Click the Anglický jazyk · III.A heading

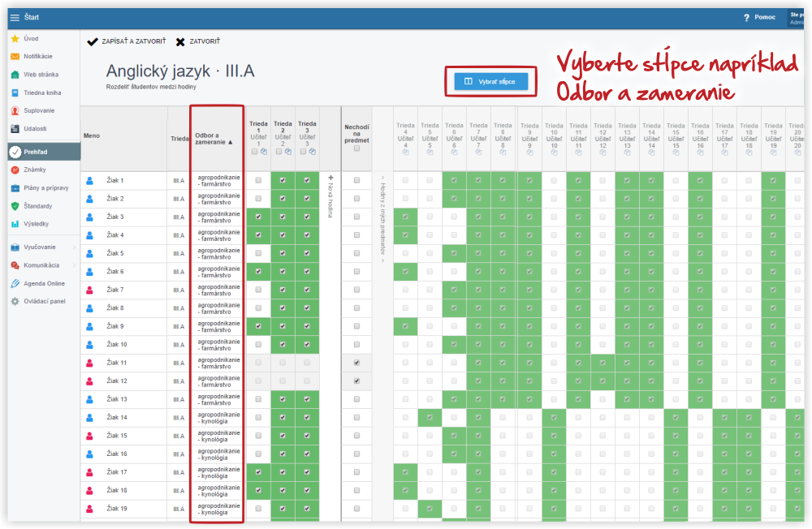180,71
